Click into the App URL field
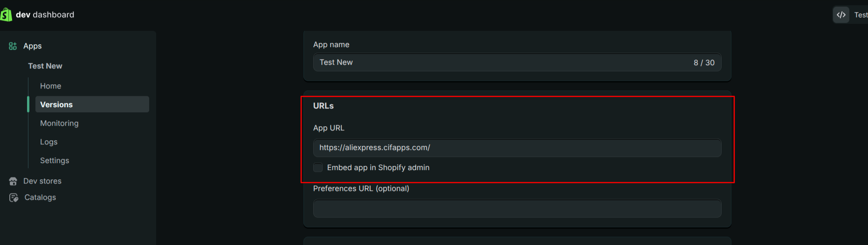Image resolution: width=868 pixels, height=245 pixels. pos(517,148)
